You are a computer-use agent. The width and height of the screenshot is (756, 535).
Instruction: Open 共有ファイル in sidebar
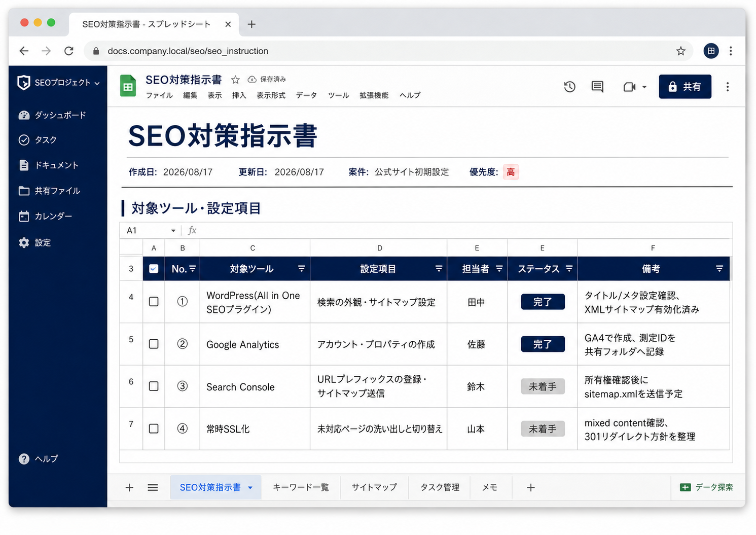(50, 191)
